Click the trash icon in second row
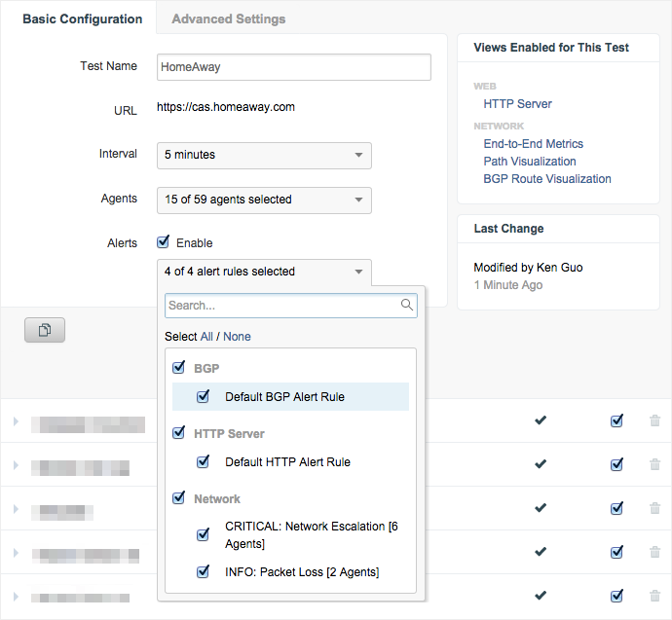The image size is (672, 620). (x=654, y=465)
